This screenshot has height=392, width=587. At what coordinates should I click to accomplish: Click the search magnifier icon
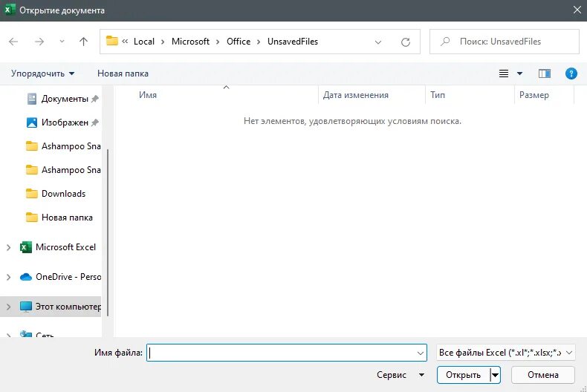[x=445, y=42]
